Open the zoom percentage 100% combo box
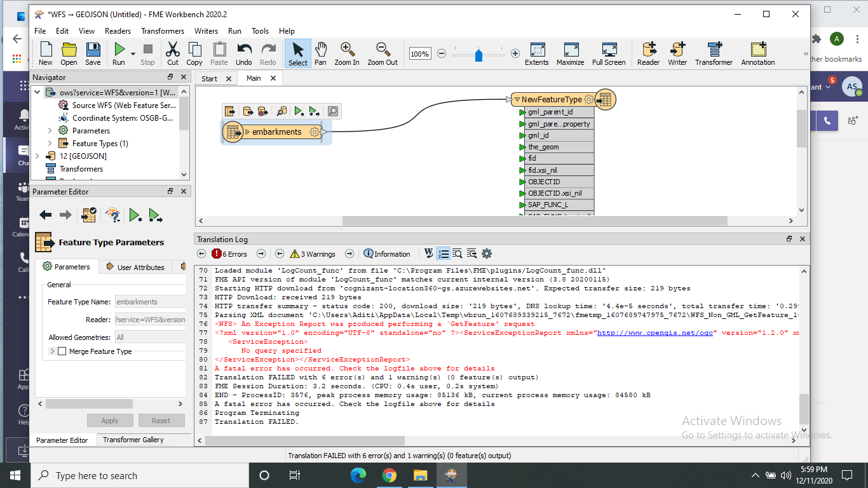Image resolution: width=868 pixels, height=488 pixels. coord(419,54)
